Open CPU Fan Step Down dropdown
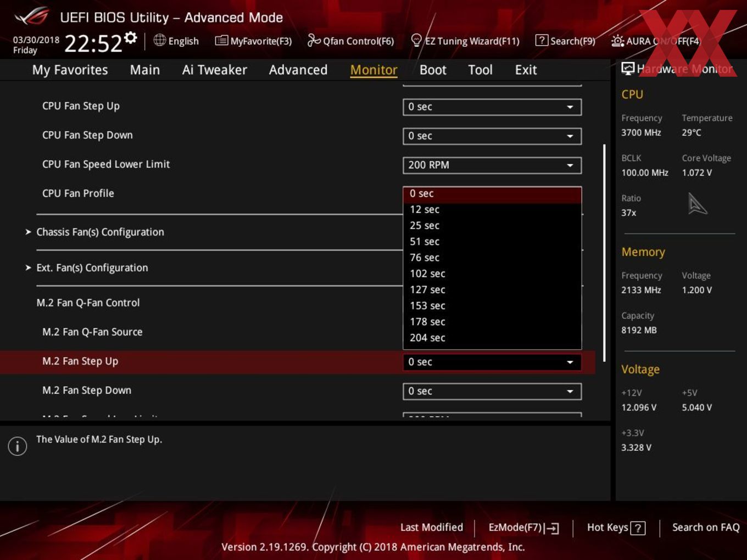The width and height of the screenshot is (747, 560). coord(492,136)
